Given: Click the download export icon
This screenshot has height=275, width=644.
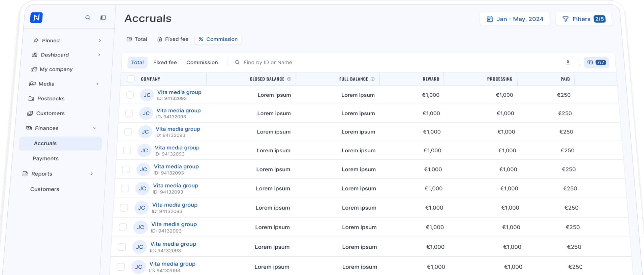Looking at the screenshot, I should point(568,62).
